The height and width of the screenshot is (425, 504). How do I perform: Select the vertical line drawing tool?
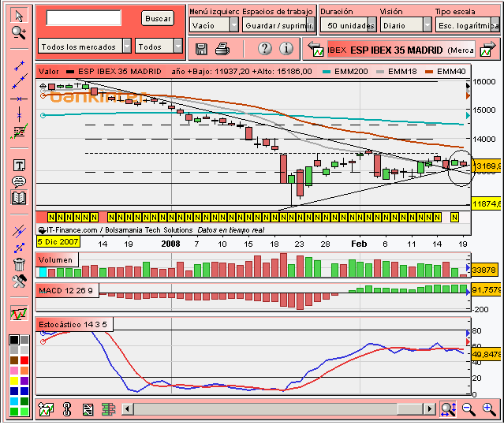click(19, 114)
